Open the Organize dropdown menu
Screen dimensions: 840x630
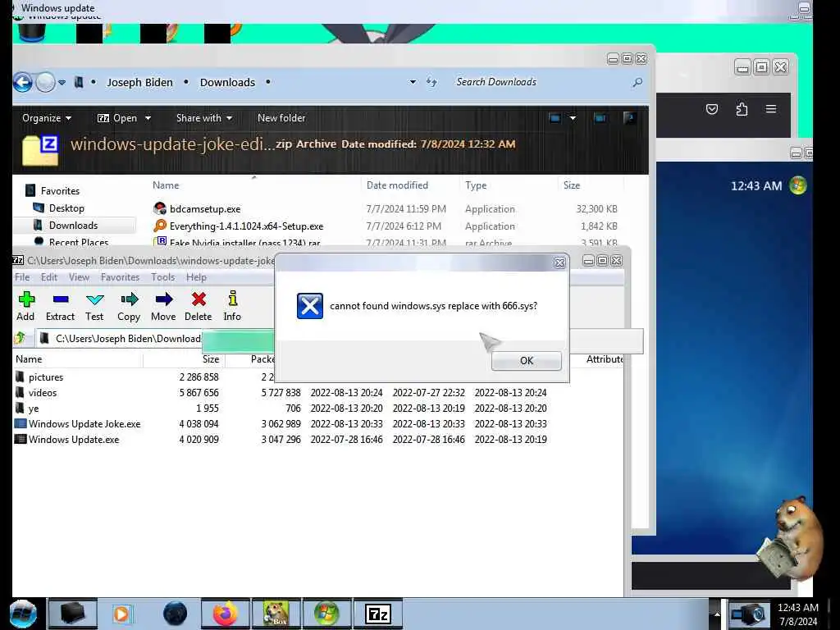pyautogui.click(x=47, y=118)
